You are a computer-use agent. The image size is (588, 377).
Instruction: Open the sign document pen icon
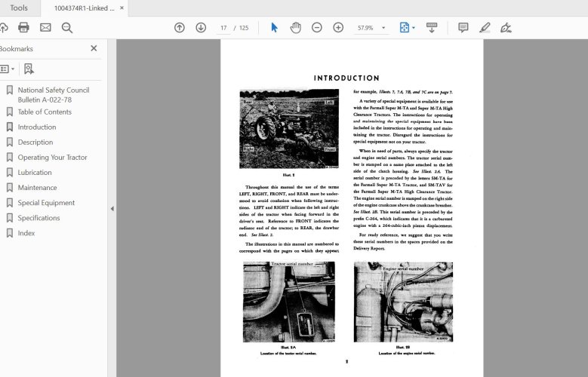506,28
